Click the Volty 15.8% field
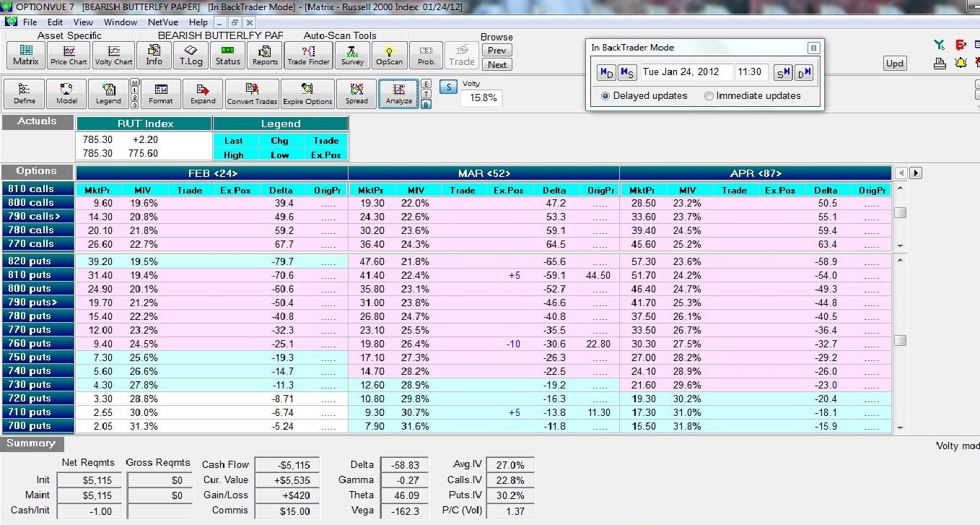This screenshot has height=525, width=980. (x=483, y=97)
